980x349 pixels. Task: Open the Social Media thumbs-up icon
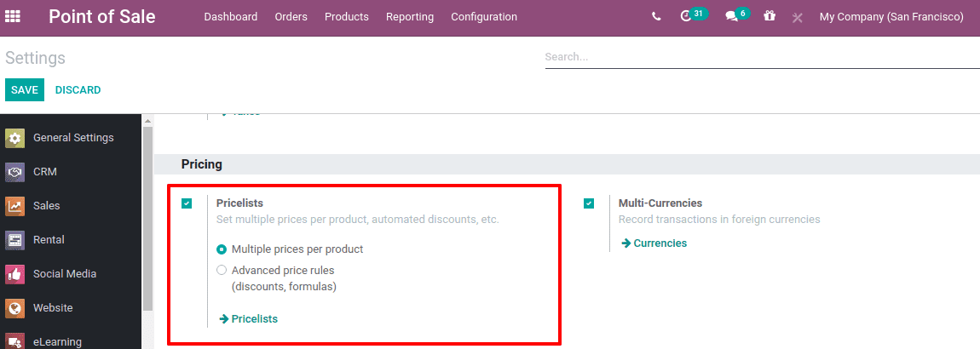(14, 274)
